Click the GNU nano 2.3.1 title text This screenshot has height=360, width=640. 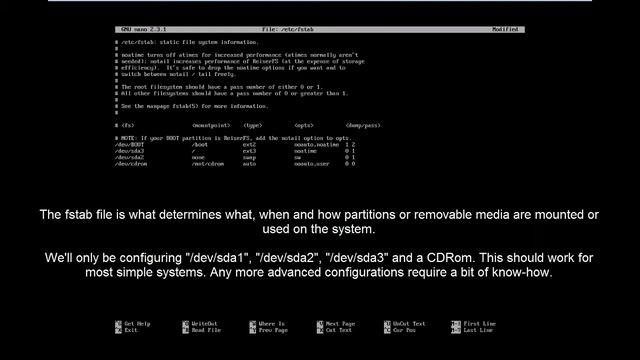(x=144, y=29)
